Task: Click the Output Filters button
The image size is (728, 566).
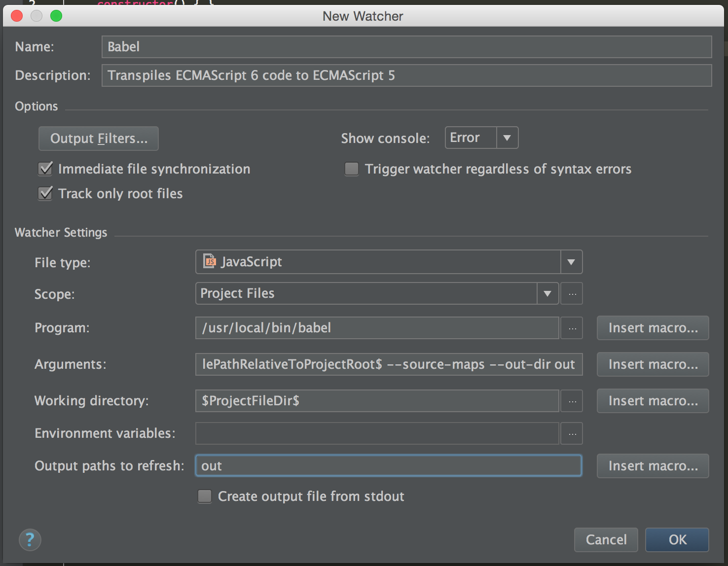Action: [x=99, y=139]
